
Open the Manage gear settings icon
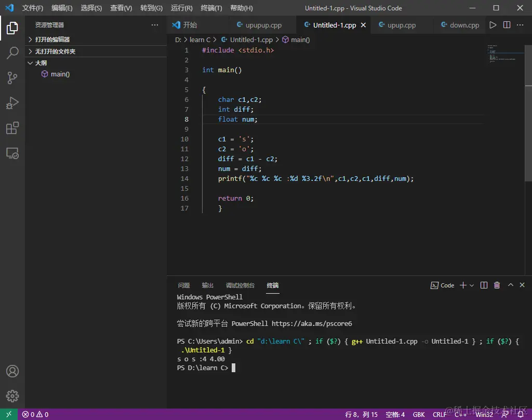(12, 396)
